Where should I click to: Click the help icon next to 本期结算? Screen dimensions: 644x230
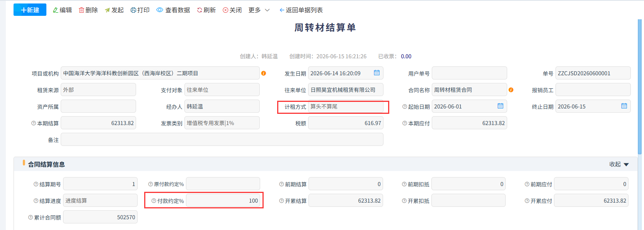pos(34,123)
